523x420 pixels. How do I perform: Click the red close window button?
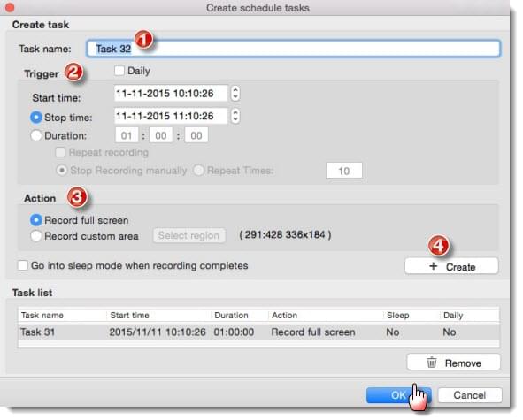(x=10, y=7)
